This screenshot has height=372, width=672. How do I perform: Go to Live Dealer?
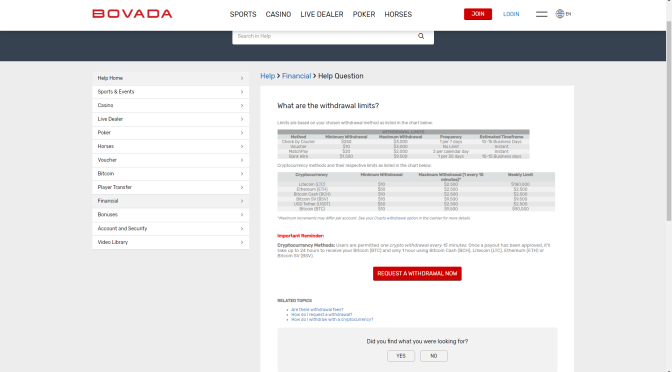pyautogui.click(x=322, y=14)
